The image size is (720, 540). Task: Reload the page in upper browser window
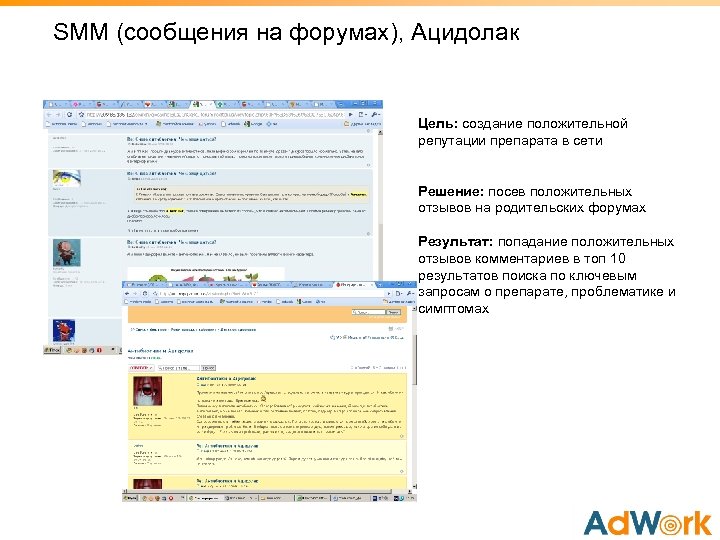click(69, 114)
